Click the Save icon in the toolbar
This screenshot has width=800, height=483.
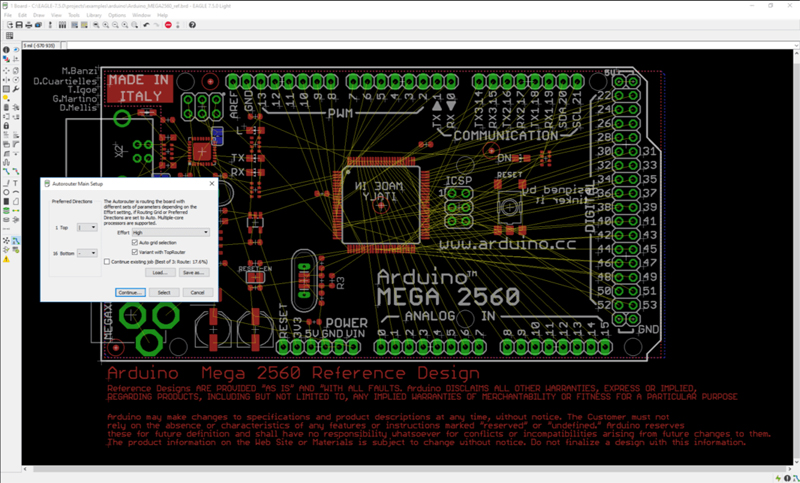(19, 25)
